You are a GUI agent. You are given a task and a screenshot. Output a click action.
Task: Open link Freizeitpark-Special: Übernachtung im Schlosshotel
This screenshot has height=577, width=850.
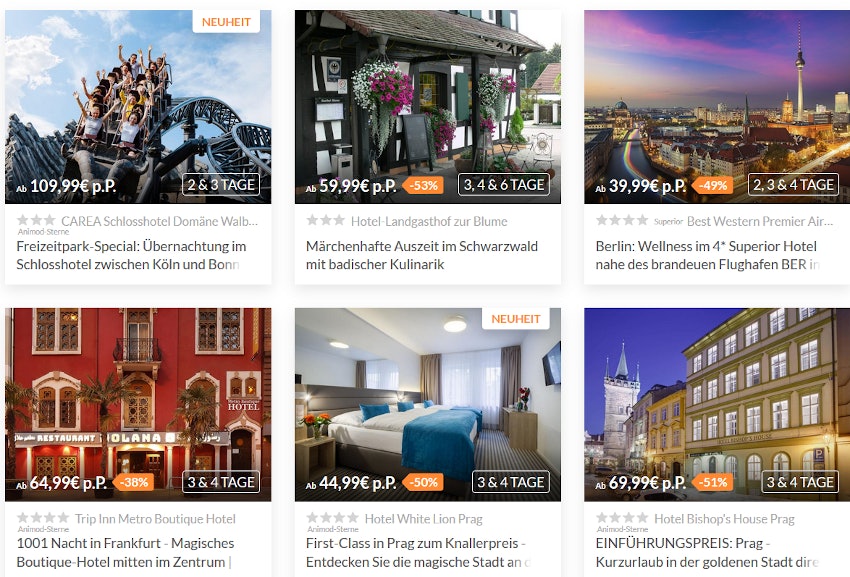[x=131, y=255]
